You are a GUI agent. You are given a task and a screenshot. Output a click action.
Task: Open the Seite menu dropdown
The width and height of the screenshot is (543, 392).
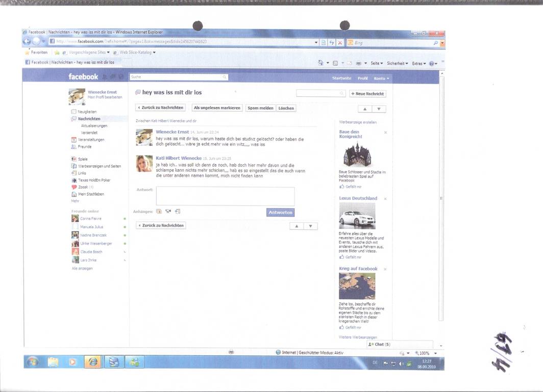click(x=377, y=63)
